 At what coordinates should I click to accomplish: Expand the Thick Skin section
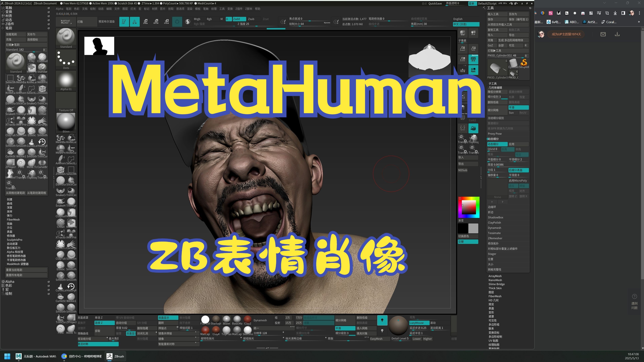point(495,288)
